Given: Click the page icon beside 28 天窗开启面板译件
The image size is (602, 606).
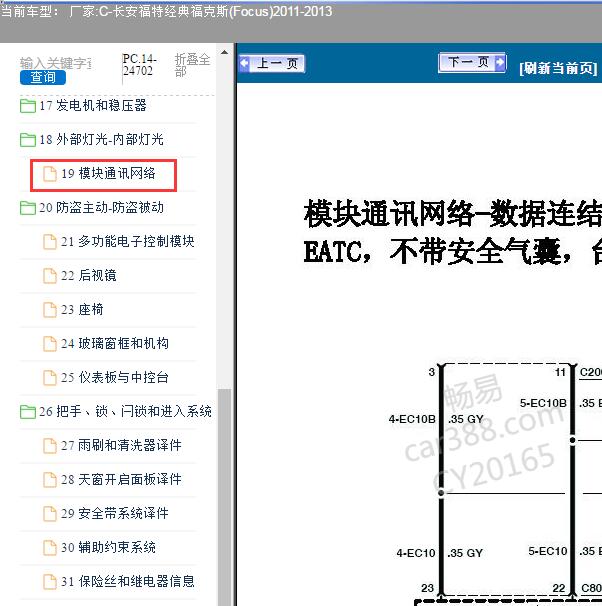Looking at the screenshot, I should click(49, 480).
